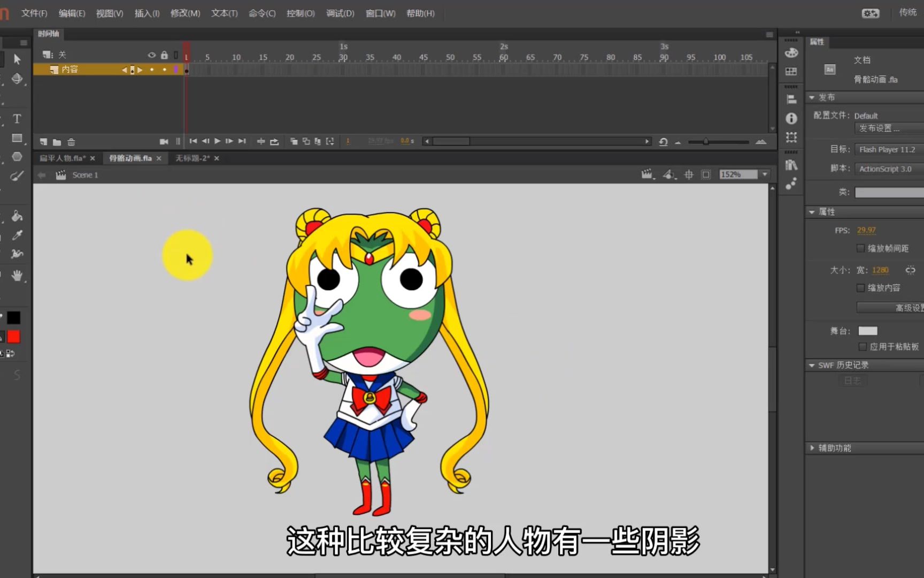Click the FPS value 29.97

[x=866, y=230]
